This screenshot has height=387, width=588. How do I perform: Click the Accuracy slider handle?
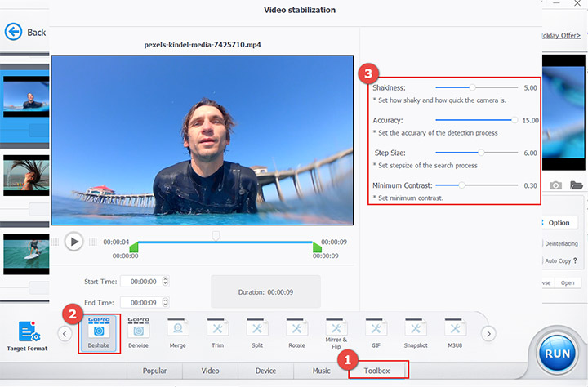514,120
